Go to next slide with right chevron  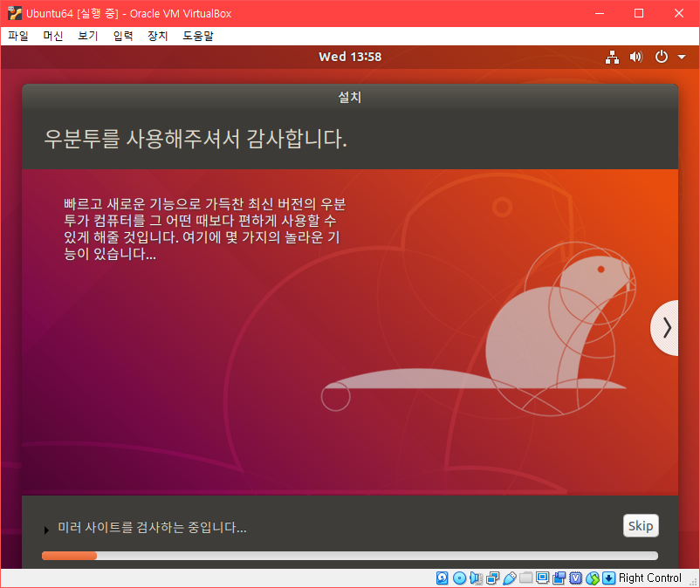(665, 328)
